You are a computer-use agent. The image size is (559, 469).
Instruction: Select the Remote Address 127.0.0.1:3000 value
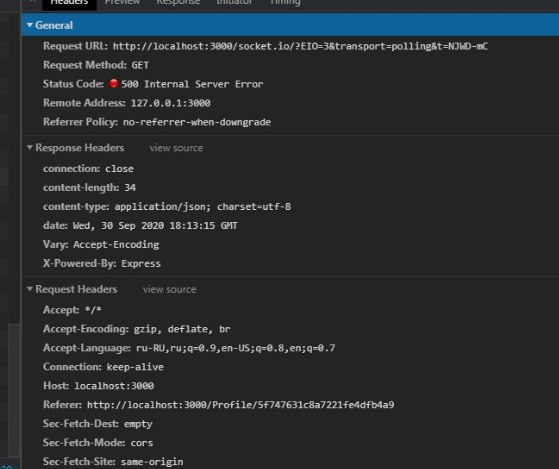pyautogui.click(x=170, y=103)
